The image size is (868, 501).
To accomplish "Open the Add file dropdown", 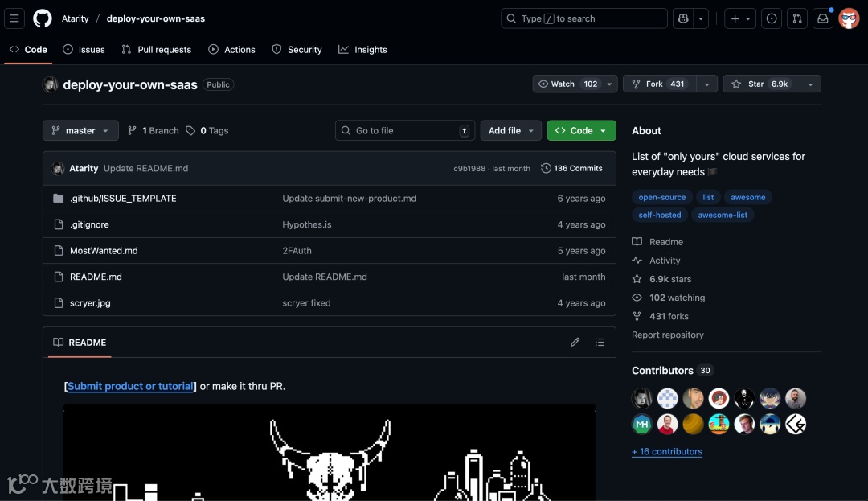I will 510,130.
